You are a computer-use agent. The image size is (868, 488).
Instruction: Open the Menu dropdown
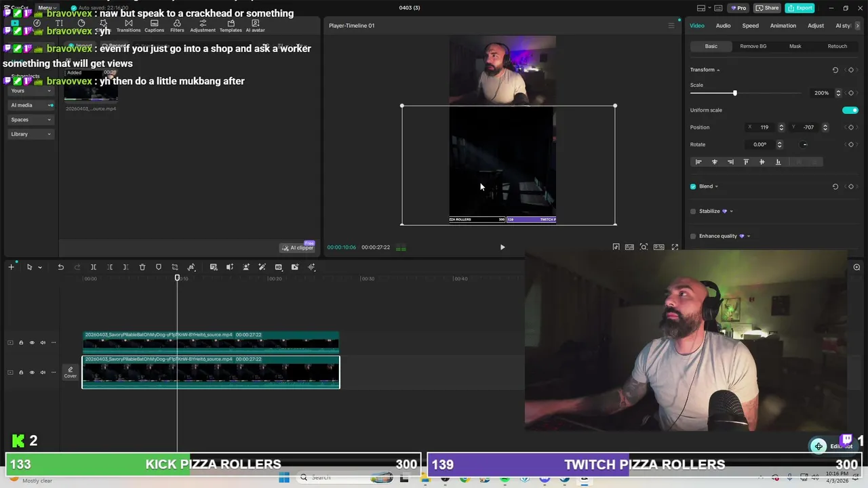[47, 7]
